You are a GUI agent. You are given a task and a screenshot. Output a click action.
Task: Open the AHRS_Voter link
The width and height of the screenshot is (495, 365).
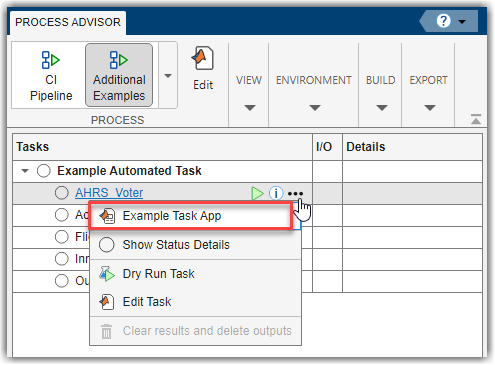coord(109,193)
